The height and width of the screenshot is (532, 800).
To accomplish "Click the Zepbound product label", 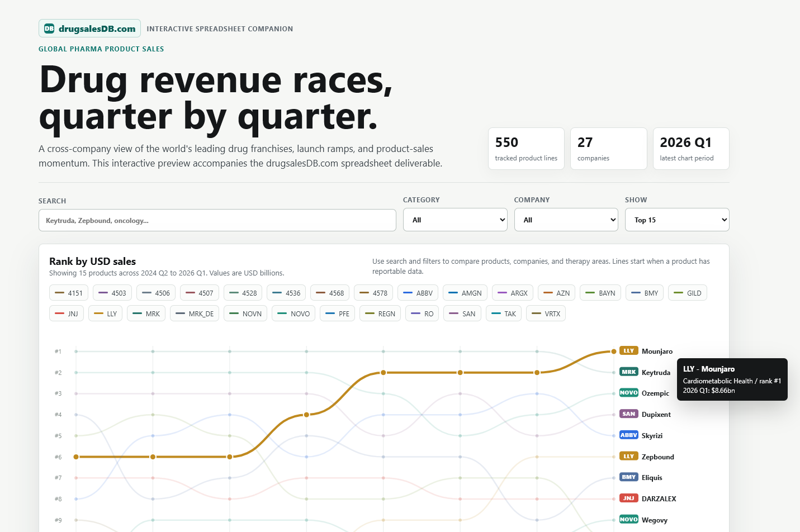I will coord(658,457).
